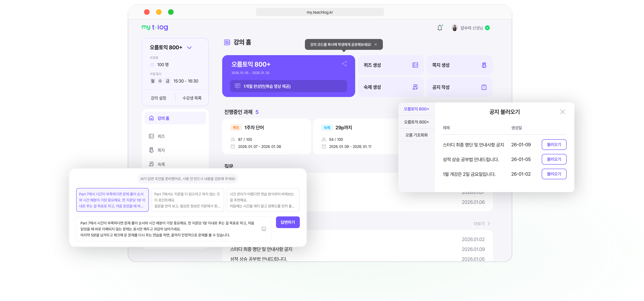Dismiss the 강의 코드 tooltip with the X
The image size is (644, 301).
coord(375,44)
